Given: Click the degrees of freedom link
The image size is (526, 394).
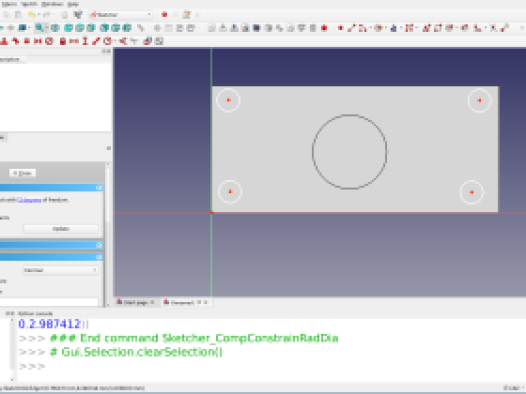Looking at the screenshot, I should [x=29, y=200].
